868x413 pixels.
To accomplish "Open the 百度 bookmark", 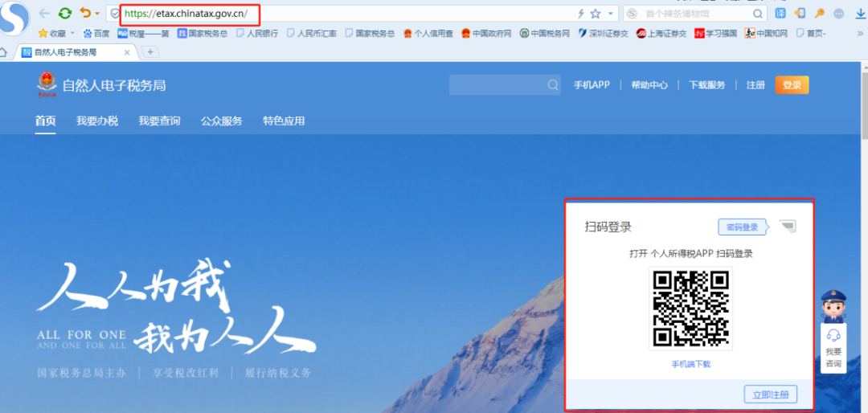I will pos(96,33).
